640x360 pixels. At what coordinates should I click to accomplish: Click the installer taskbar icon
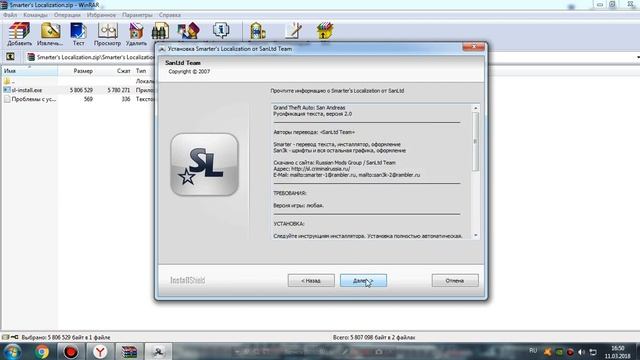pos(158,351)
